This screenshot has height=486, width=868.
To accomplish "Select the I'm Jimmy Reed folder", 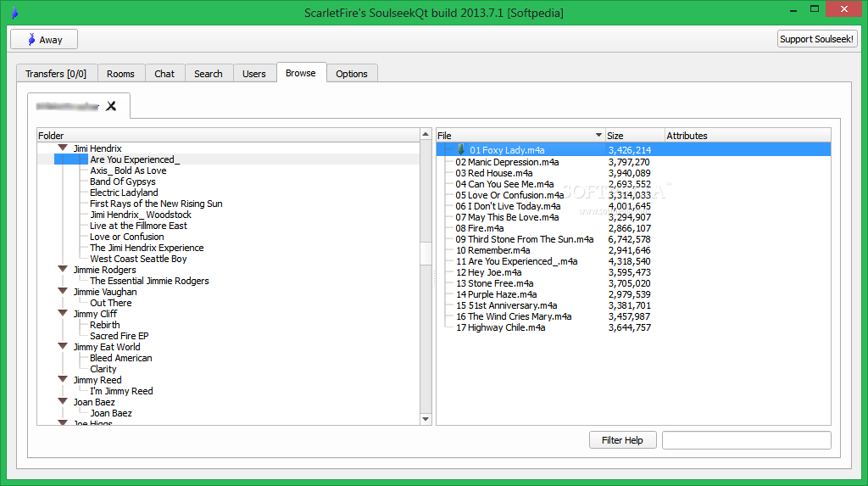I will click(x=121, y=391).
